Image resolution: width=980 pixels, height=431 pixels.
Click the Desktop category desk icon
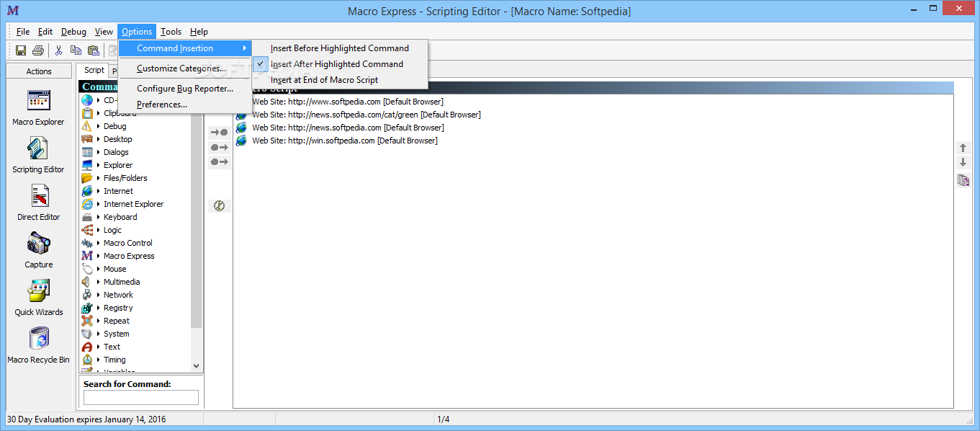(x=87, y=139)
